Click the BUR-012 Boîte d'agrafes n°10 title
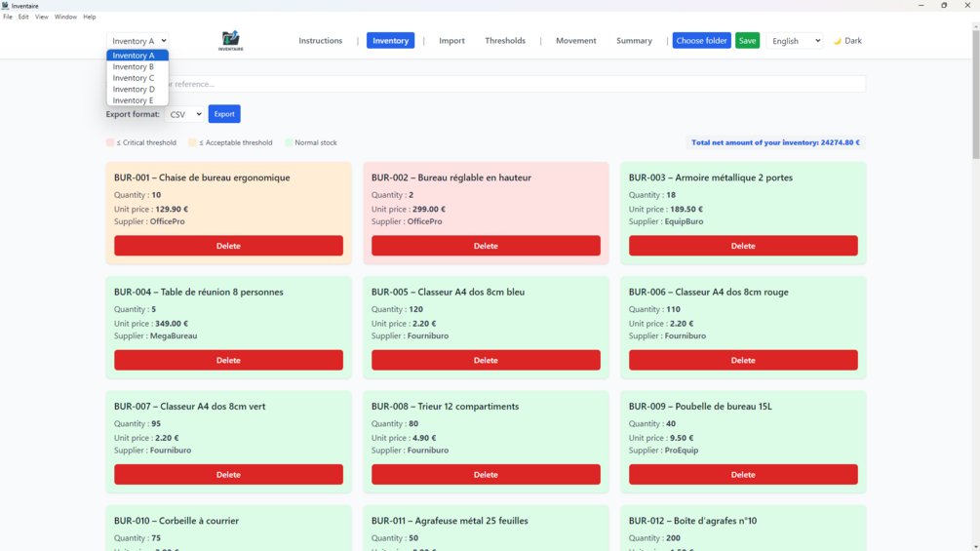This screenshot has height=551, width=980. click(x=692, y=521)
